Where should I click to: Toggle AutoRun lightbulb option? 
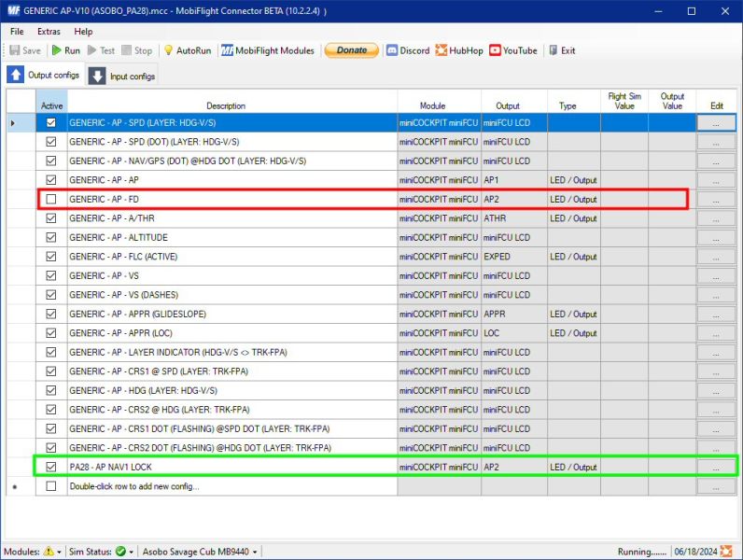(x=188, y=50)
